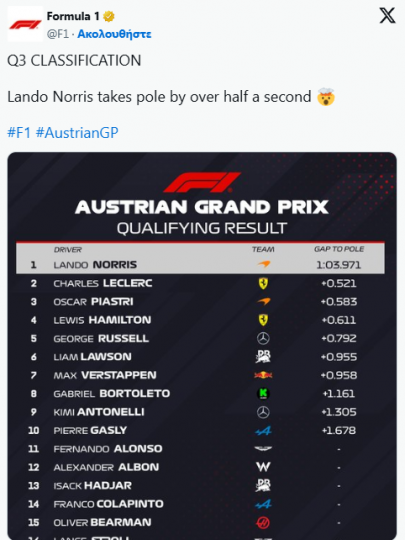This screenshot has width=405, height=540.
Task: Click the Ferrari shield beside Leclerc
Action: [x=263, y=283]
